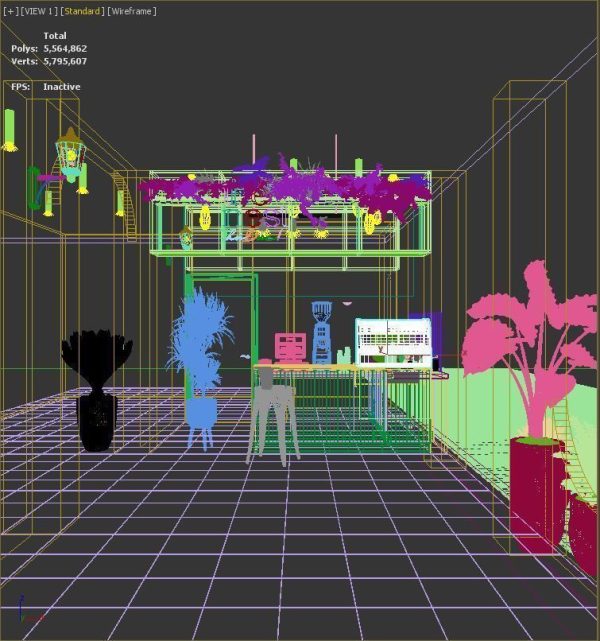The height and width of the screenshot is (641, 600).
Task: Select the purple hanging foliage
Action: coord(286,188)
